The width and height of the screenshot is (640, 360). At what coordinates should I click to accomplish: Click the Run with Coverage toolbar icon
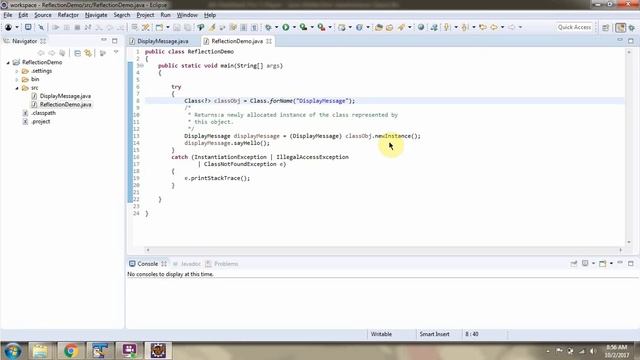pos(303,27)
